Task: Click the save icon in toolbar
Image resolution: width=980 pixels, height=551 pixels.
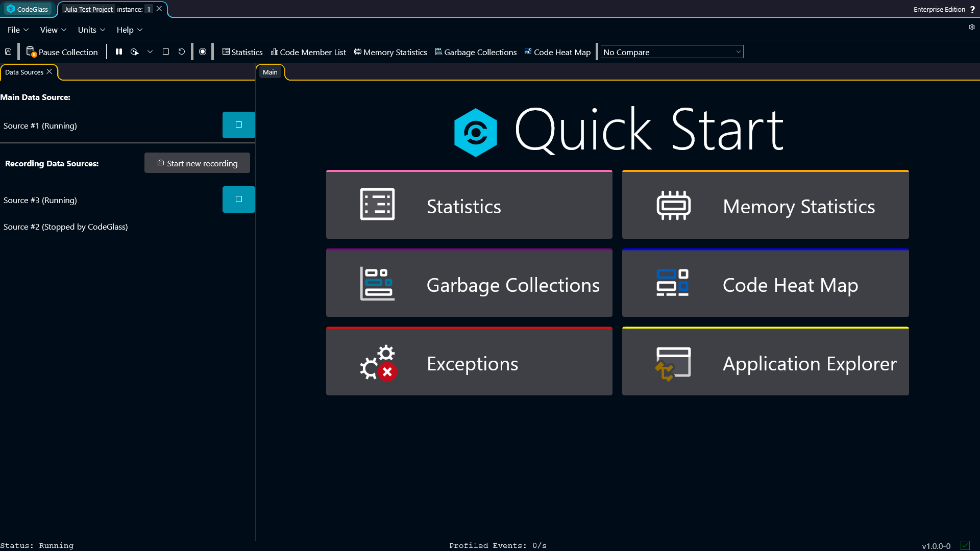Action: tap(8, 52)
